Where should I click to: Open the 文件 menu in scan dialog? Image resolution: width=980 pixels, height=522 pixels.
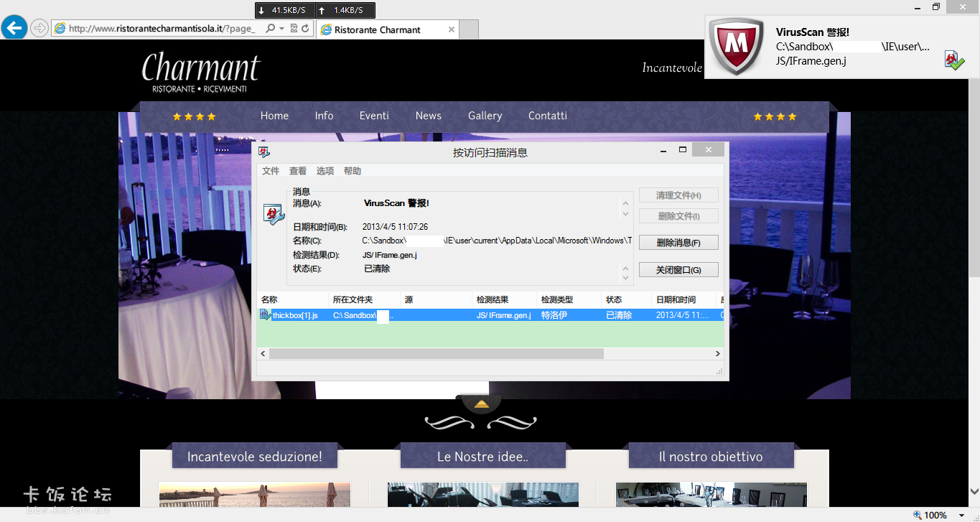(271, 171)
